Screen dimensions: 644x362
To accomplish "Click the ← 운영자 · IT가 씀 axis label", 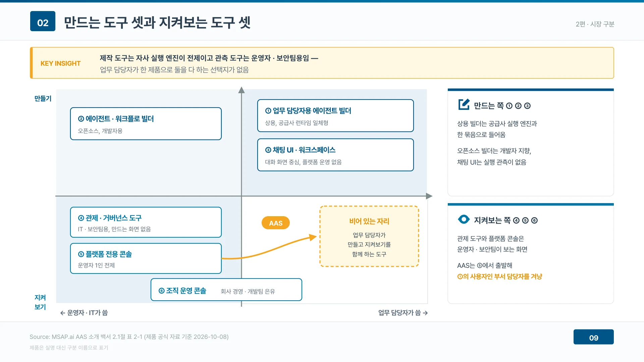I will (x=84, y=313).
